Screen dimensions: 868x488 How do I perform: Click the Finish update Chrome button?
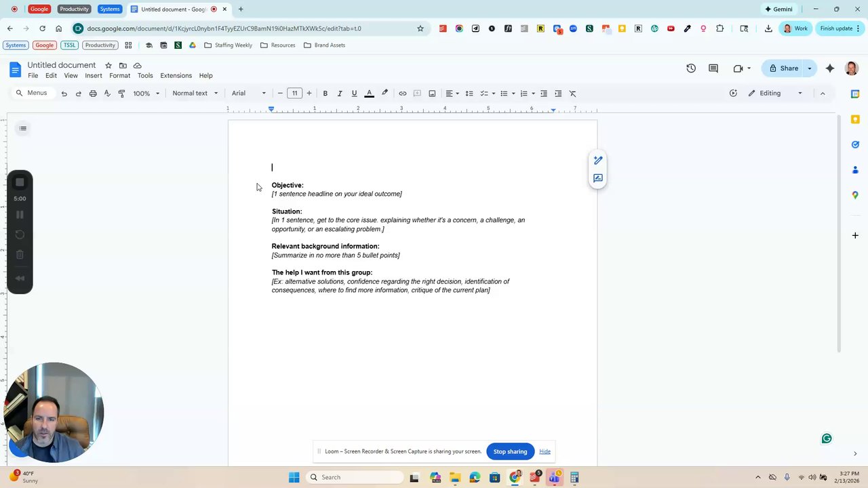point(840,28)
